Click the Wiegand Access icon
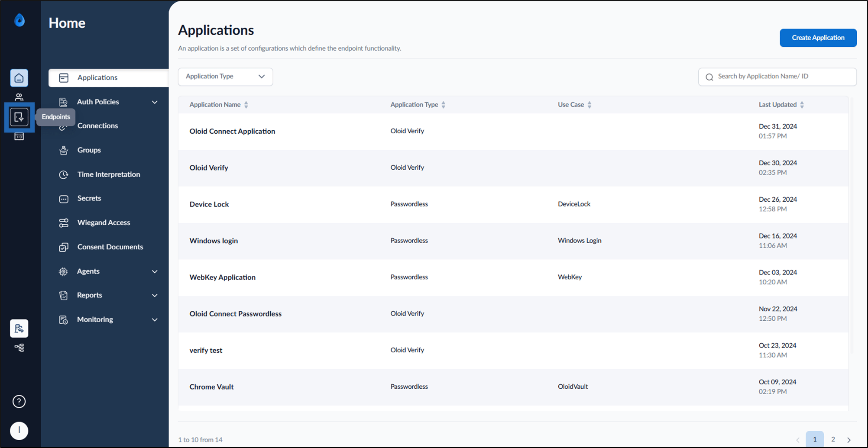Viewport: 868px width, 448px height. coord(64,223)
